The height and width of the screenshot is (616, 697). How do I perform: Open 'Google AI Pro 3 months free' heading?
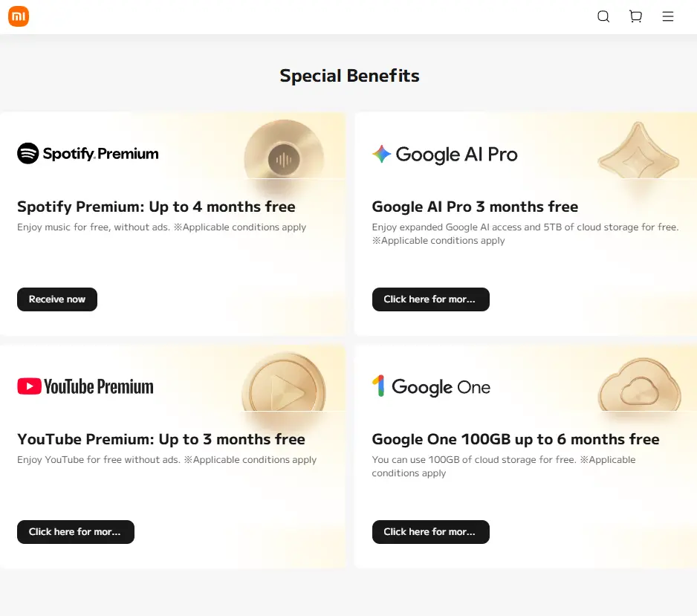point(475,207)
